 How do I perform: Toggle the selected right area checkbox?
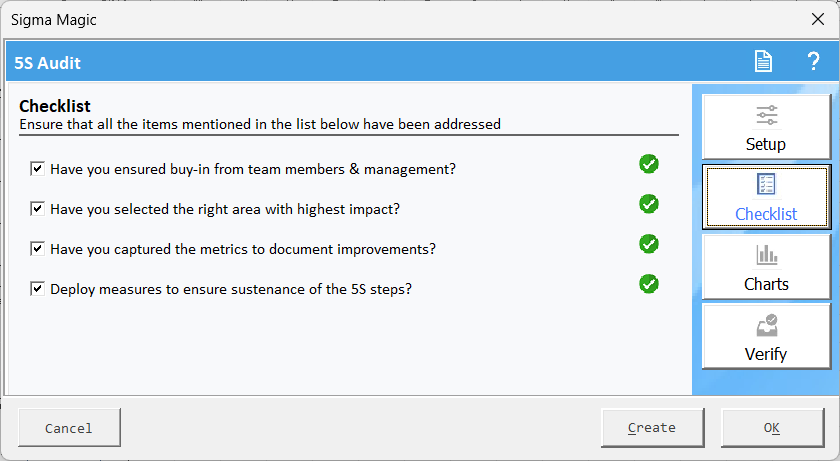(37, 208)
